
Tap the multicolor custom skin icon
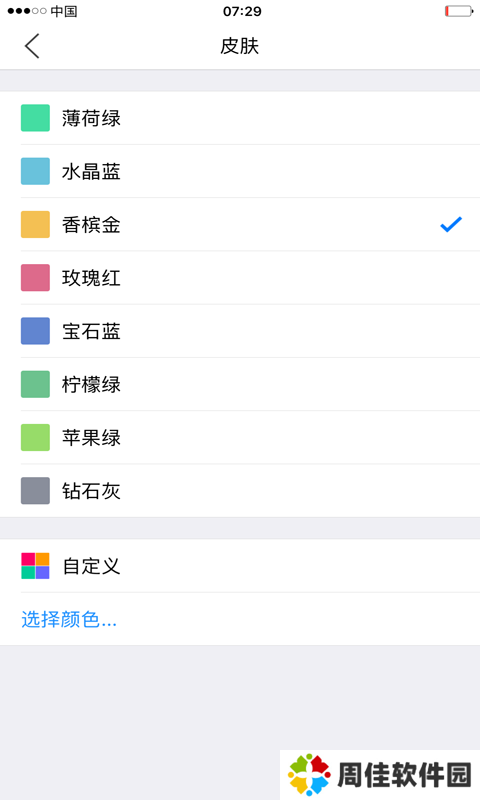(x=35, y=566)
